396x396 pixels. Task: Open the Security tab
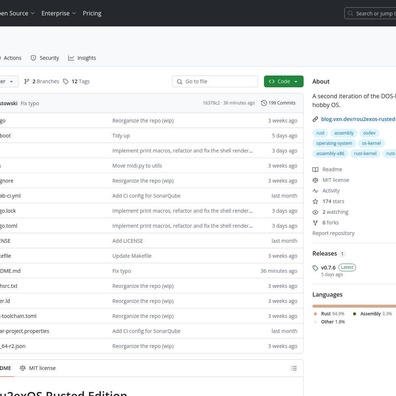pyautogui.click(x=45, y=58)
